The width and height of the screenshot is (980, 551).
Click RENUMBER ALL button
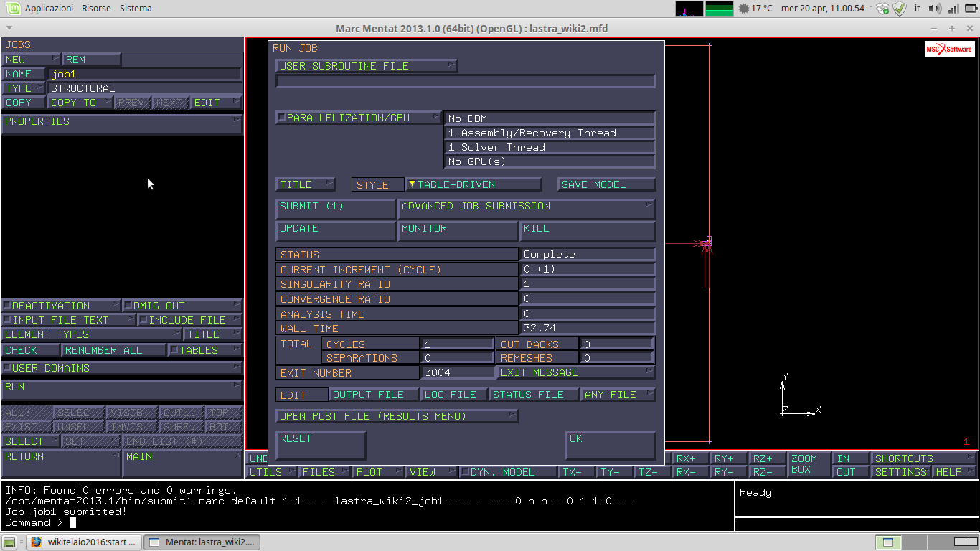coord(114,350)
